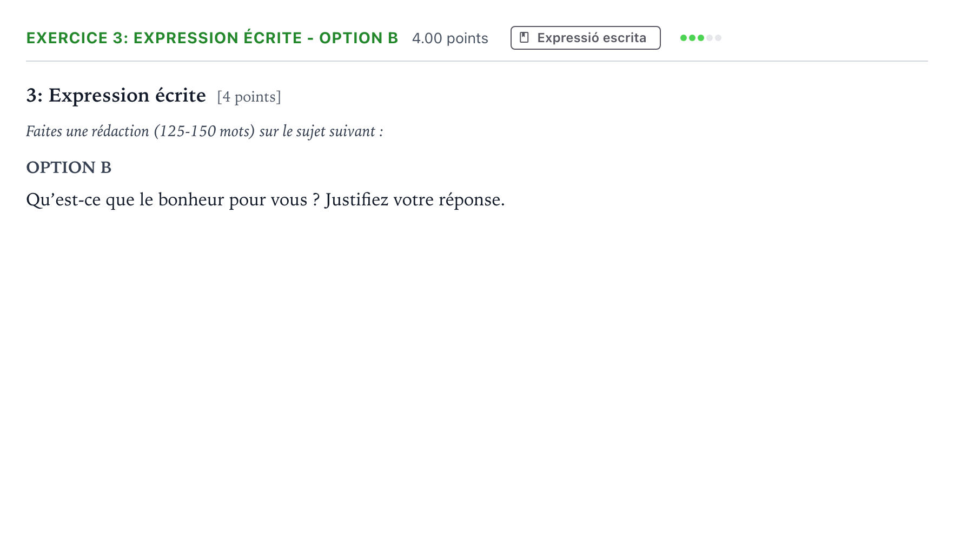Click the third green difficulty dot

click(701, 38)
